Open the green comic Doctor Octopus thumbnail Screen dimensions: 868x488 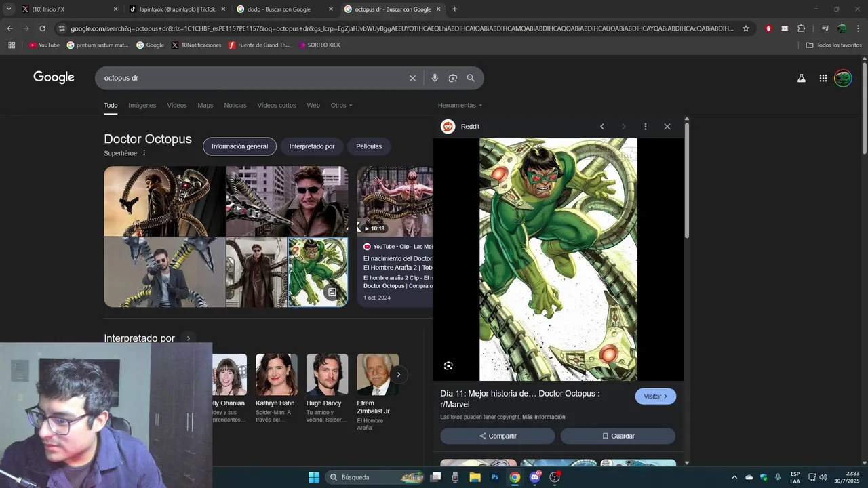tap(318, 272)
